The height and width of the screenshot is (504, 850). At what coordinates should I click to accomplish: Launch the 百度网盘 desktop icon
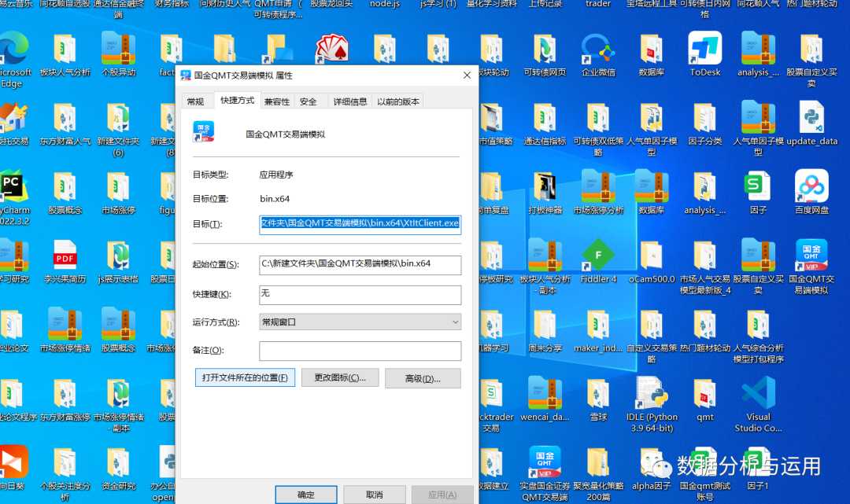tap(811, 192)
